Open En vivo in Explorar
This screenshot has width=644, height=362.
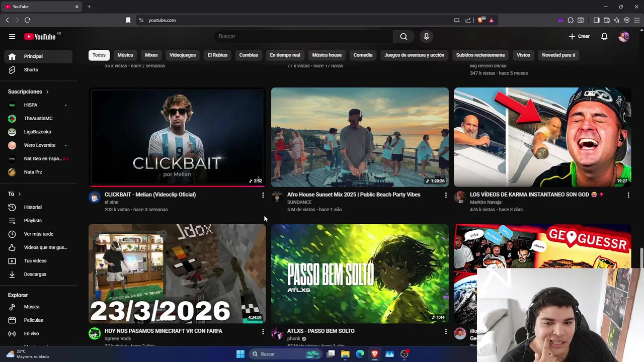coord(38,333)
